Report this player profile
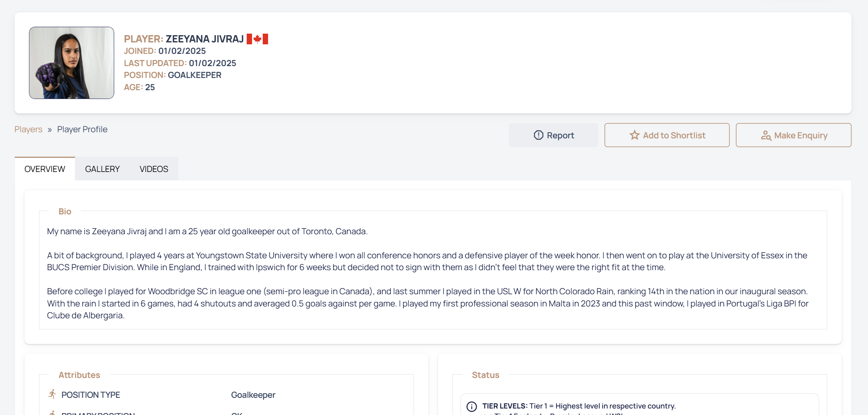Viewport: 868px width, 415px height. (553, 135)
